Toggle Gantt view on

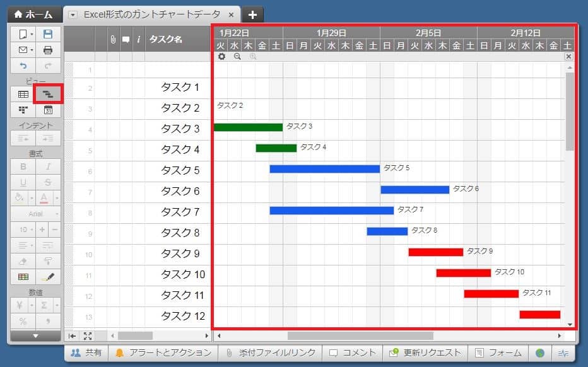click(48, 94)
